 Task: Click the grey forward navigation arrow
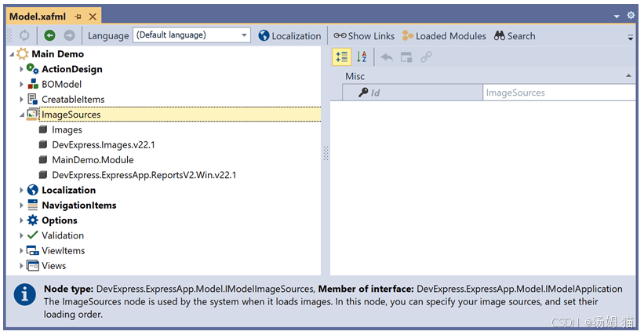[x=69, y=36]
